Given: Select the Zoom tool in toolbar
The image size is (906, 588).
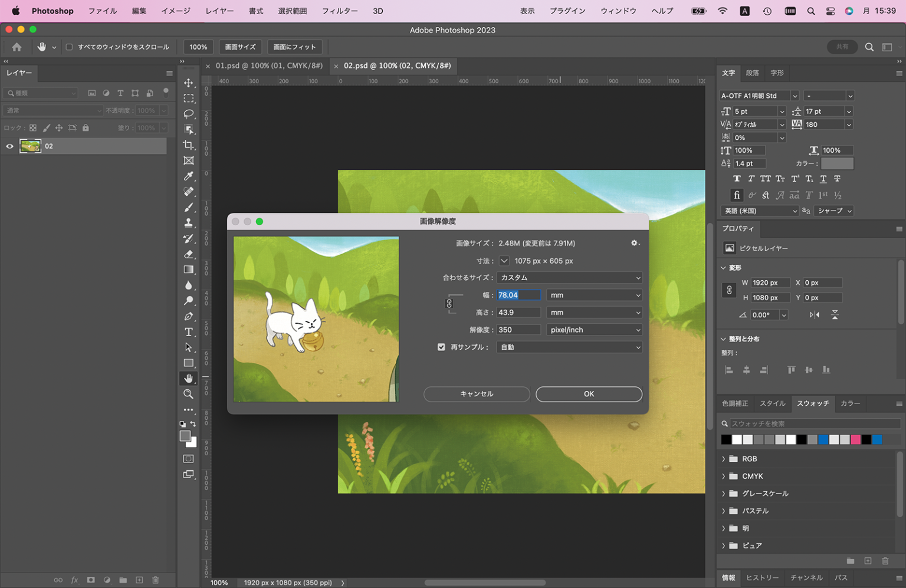Looking at the screenshot, I should pyautogui.click(x=189, y=394).
